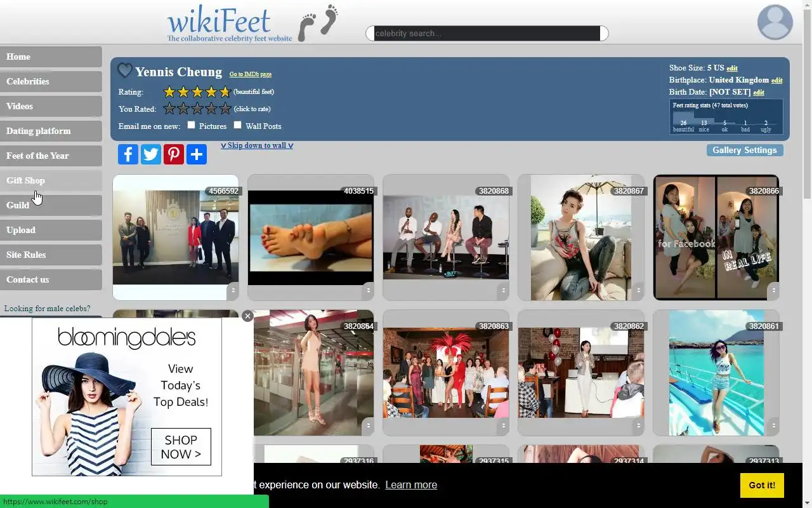The image size is (812, 508).
Task: Edit the Shoe Size value
Action: click(x=732, y=68)
